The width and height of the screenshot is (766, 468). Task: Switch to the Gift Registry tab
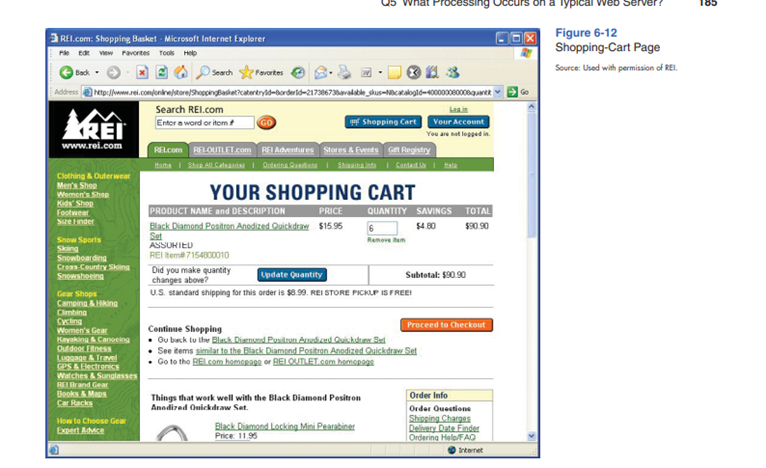[x=409, y=150]
